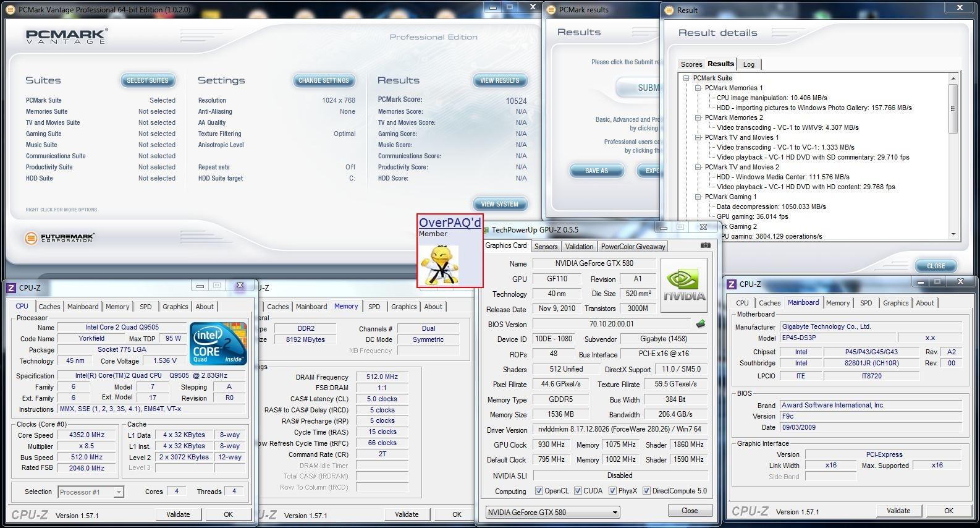The width and height of the screenshot is (980, 528).
Task: Click the VIEW RESULTS button
Action: tap(500, 80)
